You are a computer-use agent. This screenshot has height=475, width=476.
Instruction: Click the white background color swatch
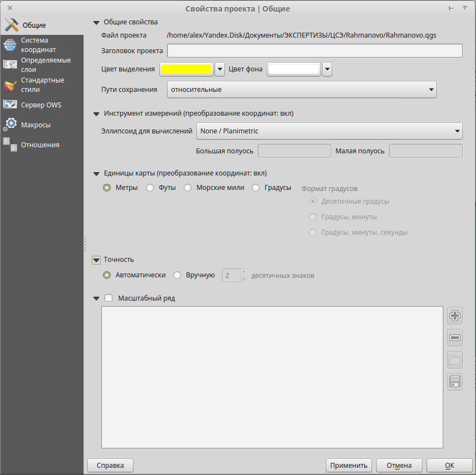tap(294, 69)
